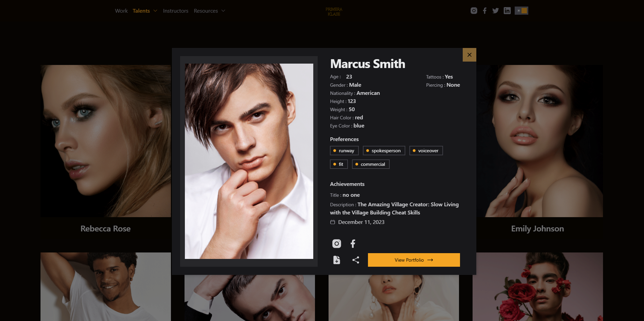Download Marcus Smith's profile document

pyautogui.click(x=336, y=260)
